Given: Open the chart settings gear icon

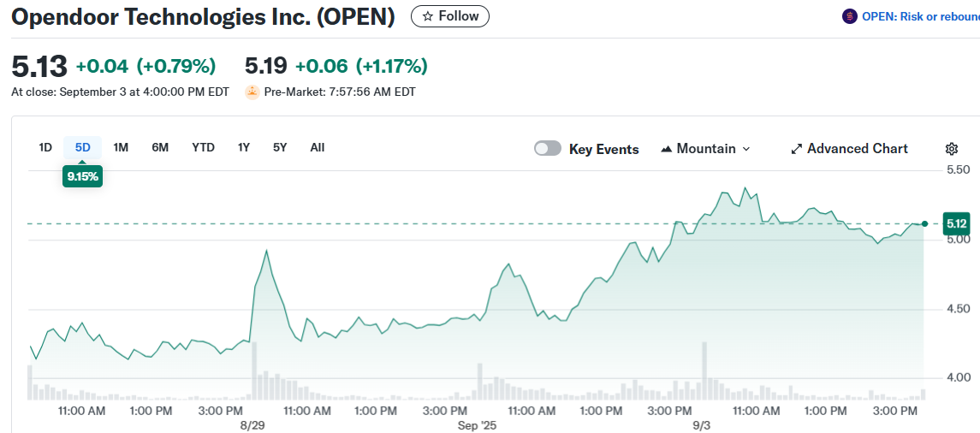Looking at the screenshot, I should pyautogui.click(x=951, y=149).
